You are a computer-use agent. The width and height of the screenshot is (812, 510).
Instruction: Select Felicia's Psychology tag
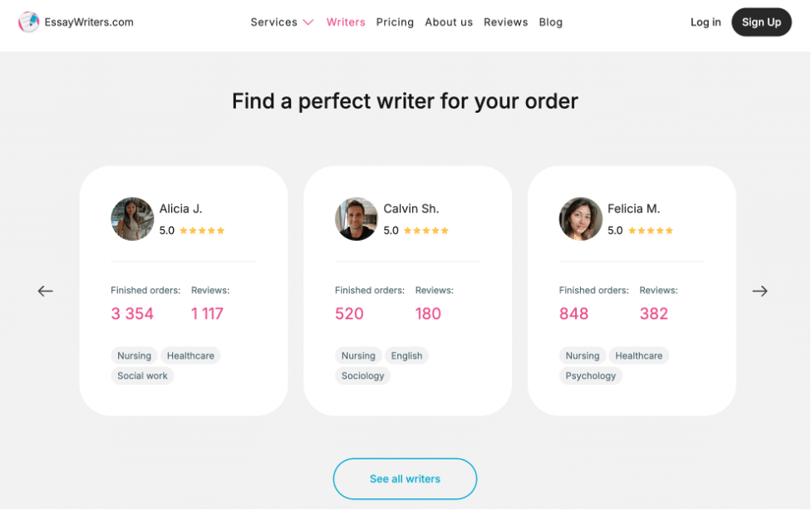coord(591,376)
